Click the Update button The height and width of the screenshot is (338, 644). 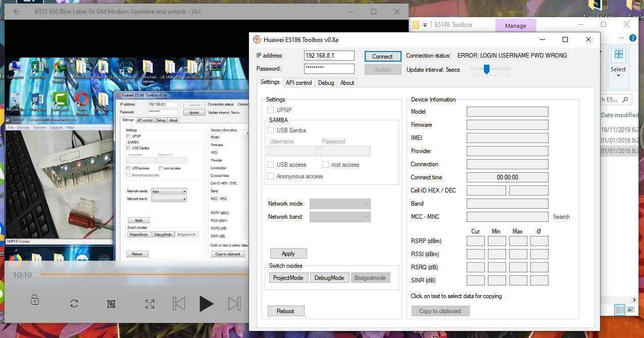382,69
